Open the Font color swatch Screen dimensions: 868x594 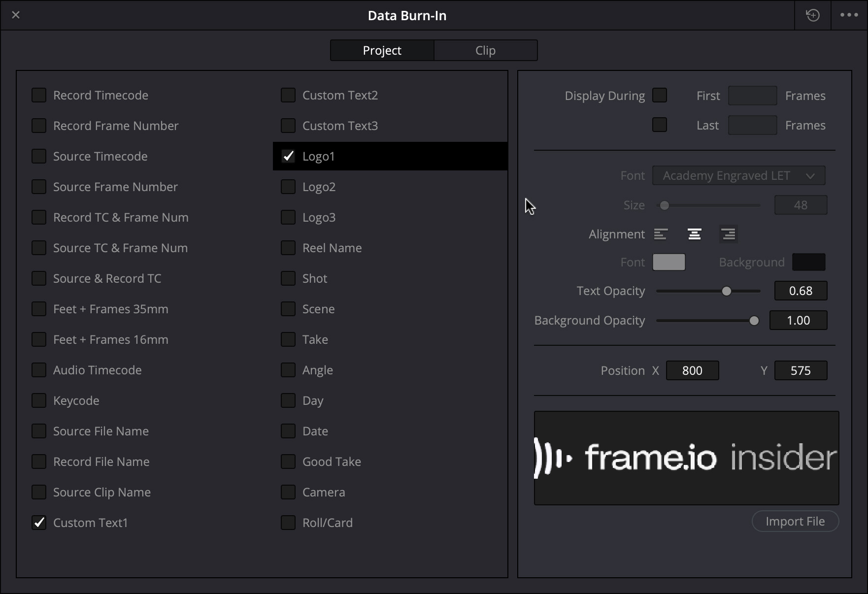pos(668,262)
